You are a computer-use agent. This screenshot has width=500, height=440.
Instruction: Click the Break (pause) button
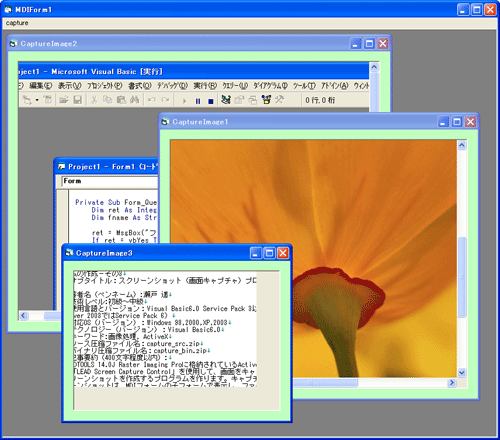(x=198, y=101)
